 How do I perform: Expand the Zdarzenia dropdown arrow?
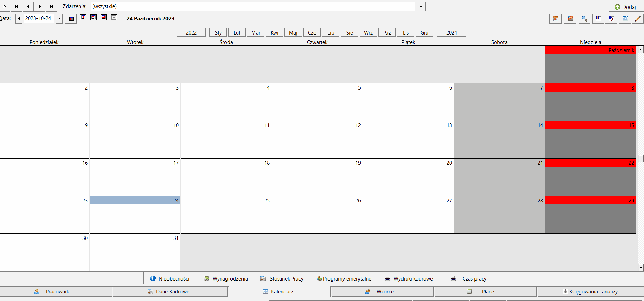(x=421, y=6)
